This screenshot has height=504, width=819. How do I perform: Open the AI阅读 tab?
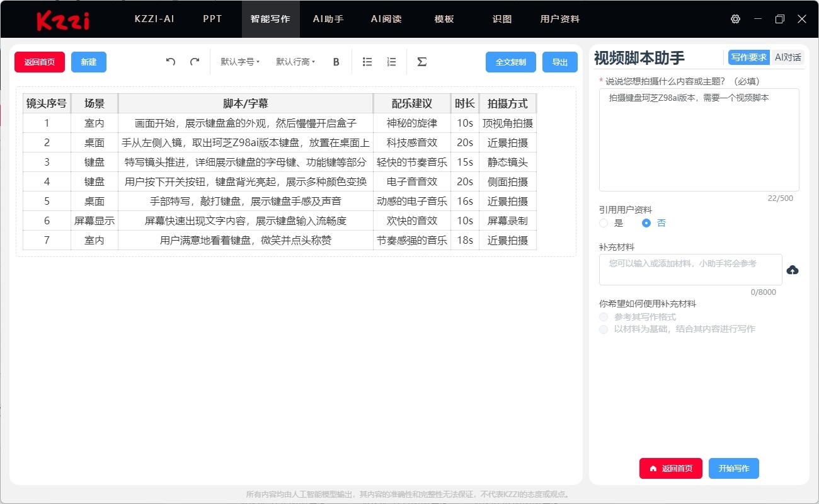click(386, 19)
